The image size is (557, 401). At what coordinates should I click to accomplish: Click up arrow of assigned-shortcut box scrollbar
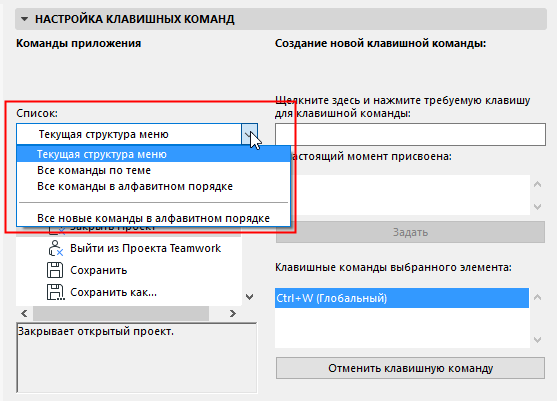pos(537,184)
